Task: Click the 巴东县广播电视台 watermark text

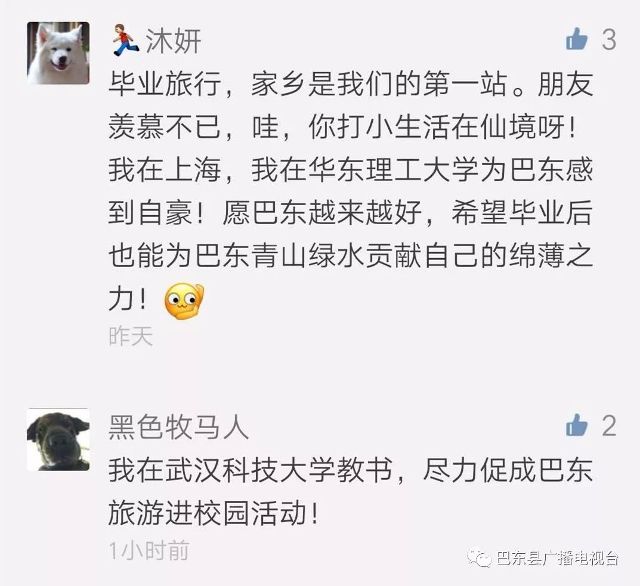Action: coord(557,558)
